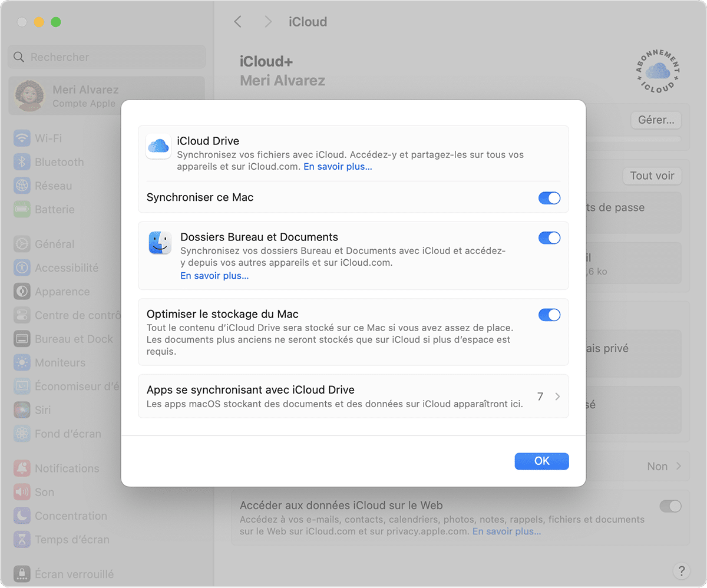Viewport: 707px width, 588px height.
Task: Click the help question mark button
Action: tap(681, 570)
